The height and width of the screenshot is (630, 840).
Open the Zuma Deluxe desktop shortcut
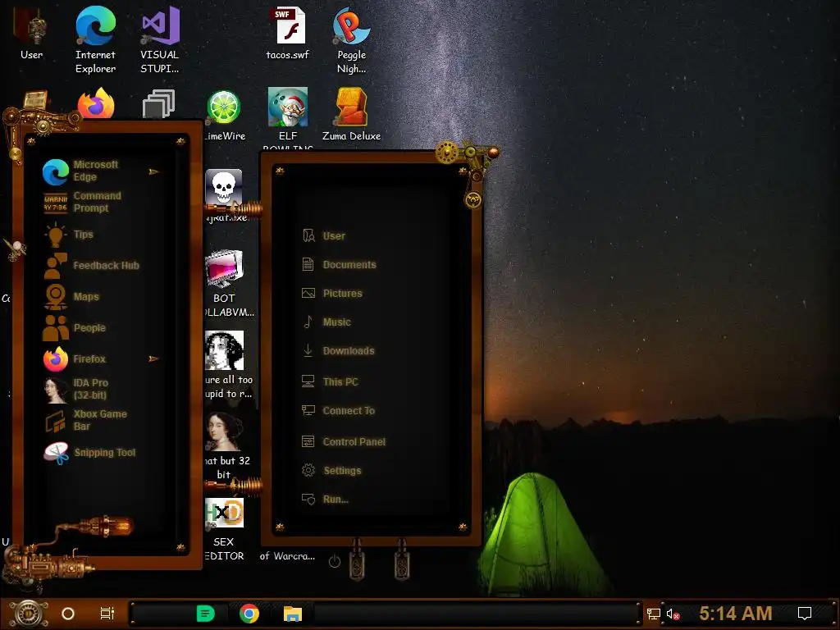(x=351, y=114)
